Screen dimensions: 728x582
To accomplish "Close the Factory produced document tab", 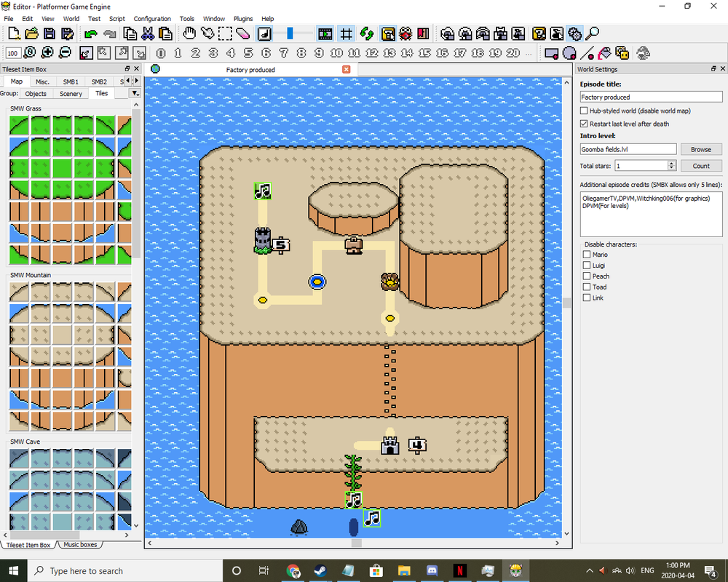I will pos(347,69).
